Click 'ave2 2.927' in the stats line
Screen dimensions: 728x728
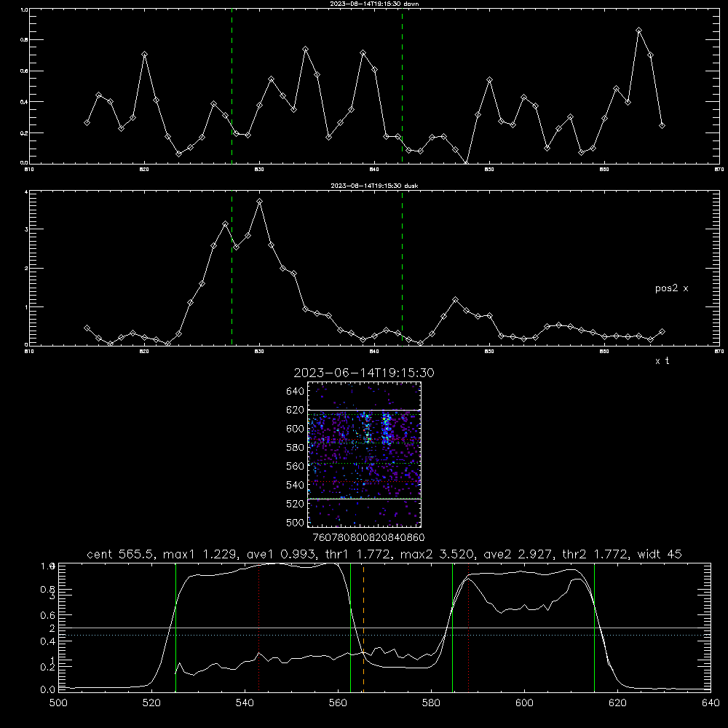tap(518, 554)
